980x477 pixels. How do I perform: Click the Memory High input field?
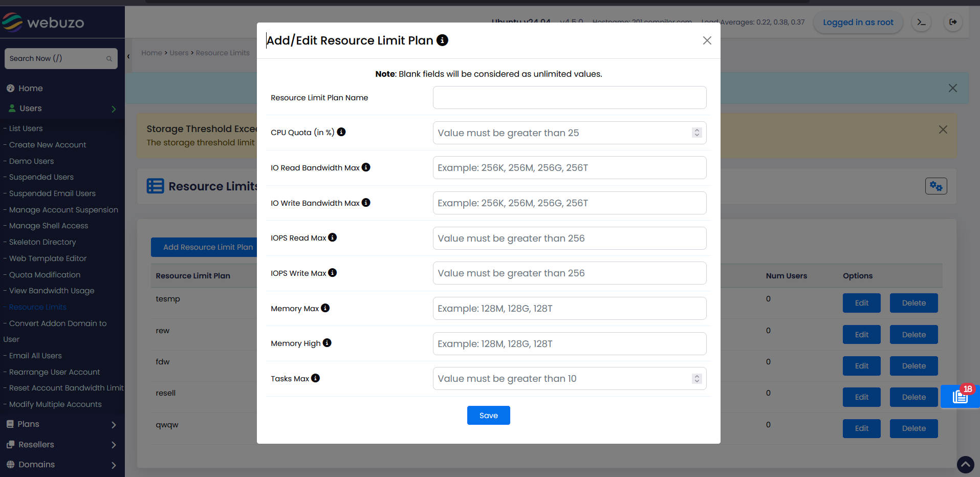(x=570, y=343)
